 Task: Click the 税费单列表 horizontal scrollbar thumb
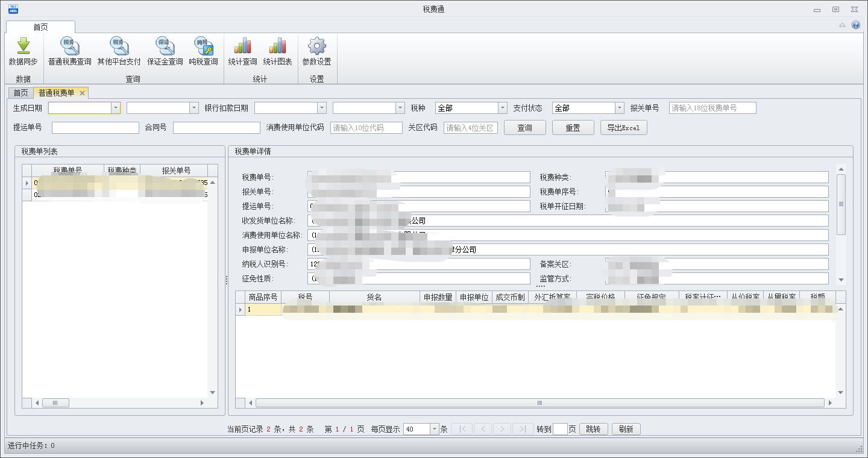[x=55, y=403]
